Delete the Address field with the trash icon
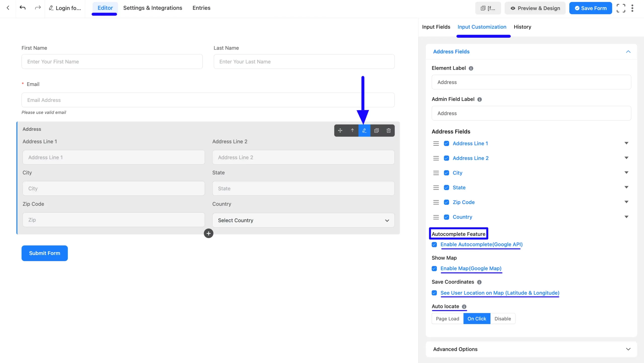 pyautogui.click(x=388, y=131)
